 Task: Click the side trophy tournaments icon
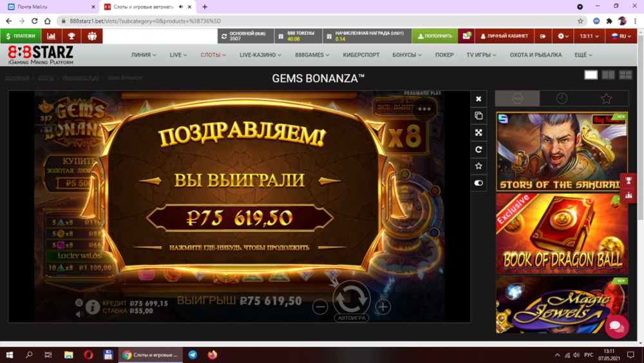pos(629,181)
